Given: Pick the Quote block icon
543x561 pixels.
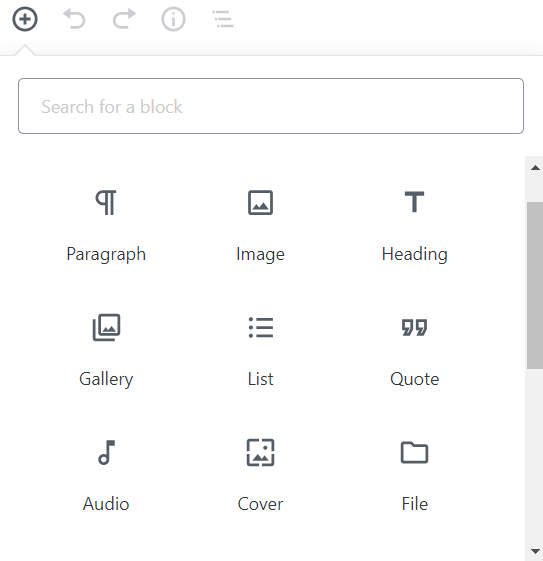Looking at the screenshot, I should point(414,327).
